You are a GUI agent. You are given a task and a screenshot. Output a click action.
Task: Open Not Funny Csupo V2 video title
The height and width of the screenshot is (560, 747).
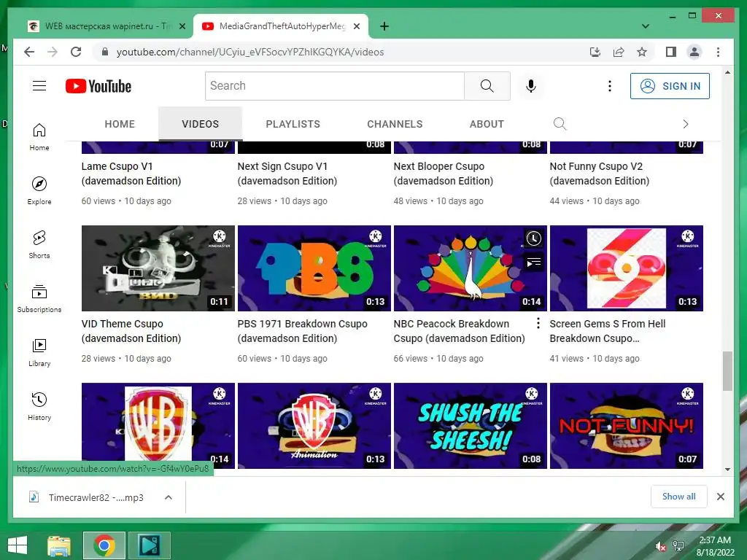(x=600, y=174)
